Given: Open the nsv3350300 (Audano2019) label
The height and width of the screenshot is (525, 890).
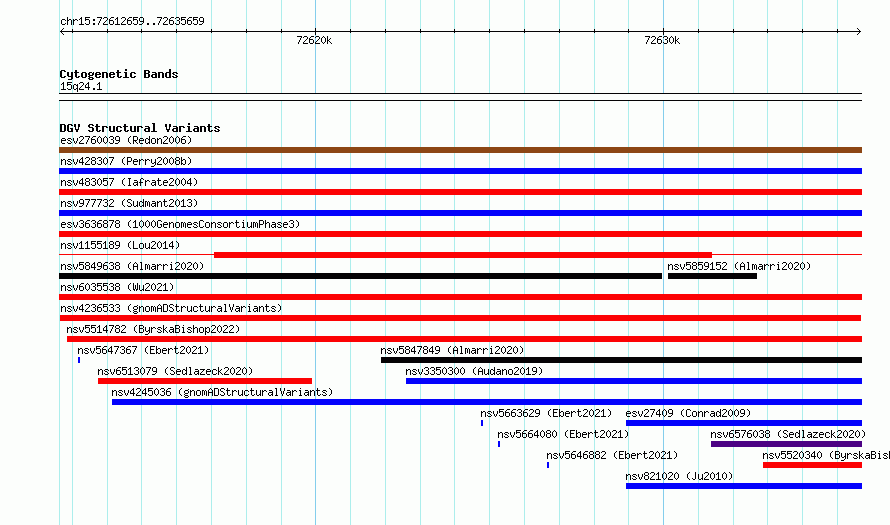Looking at the screenshot, I should [474, 371].
